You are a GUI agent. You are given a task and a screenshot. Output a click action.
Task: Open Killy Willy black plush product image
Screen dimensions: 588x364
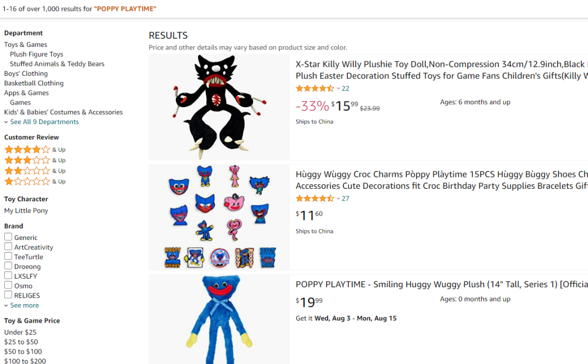pyautogui.click(x=219, y=107)
